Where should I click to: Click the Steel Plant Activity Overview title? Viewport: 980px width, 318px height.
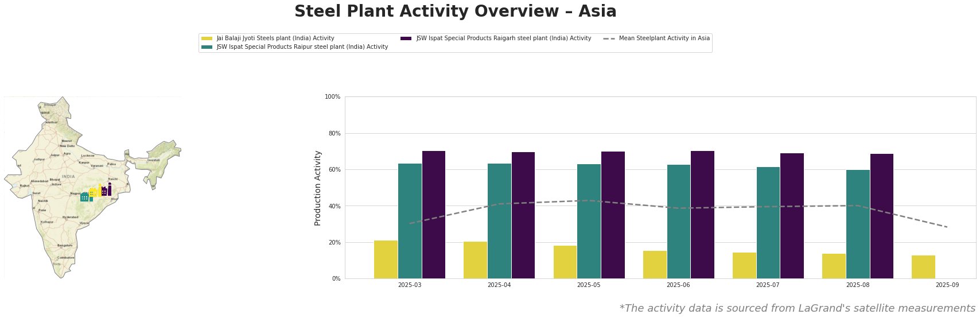[x=456, y=11]
